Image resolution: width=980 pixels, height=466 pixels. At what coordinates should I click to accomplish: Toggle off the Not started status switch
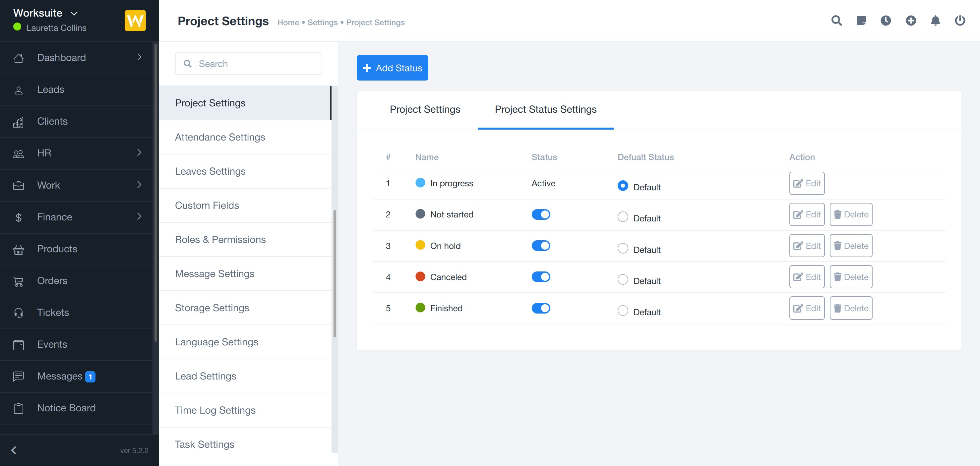click(541, 214)
